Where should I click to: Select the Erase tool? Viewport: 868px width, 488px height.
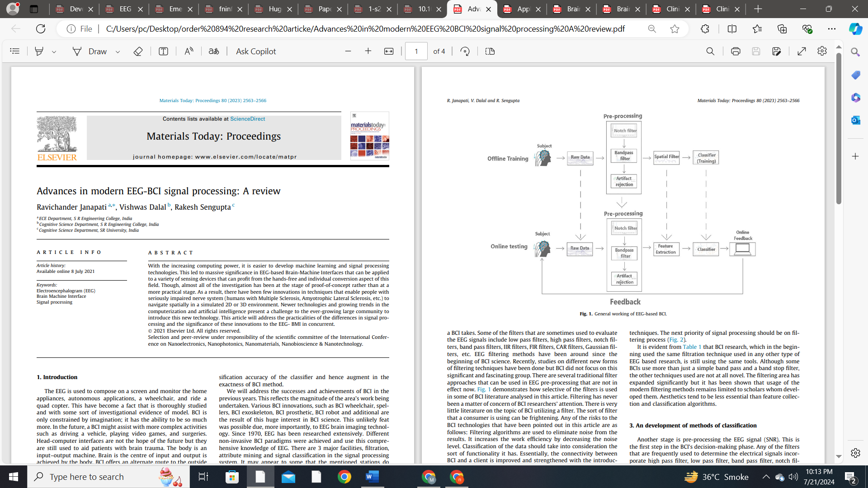pos(138,51)
